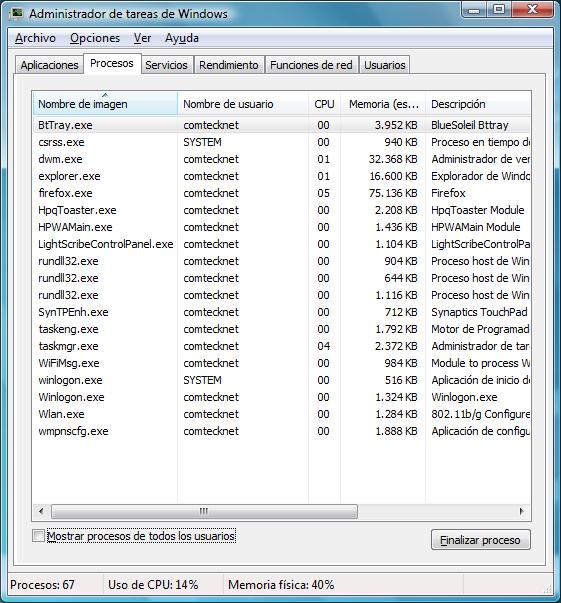Viewport: 561px width, 603px height.
Task: Click the horizontal scrollbar thumb
Action: (x=204, y=511)
